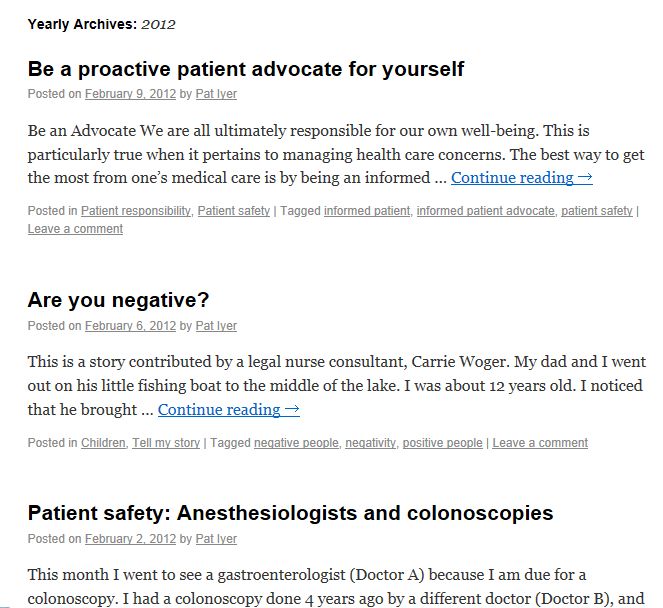Select the 'positive people' tag
Viewport: 663px width, 608px height.
tap(442, 443)
